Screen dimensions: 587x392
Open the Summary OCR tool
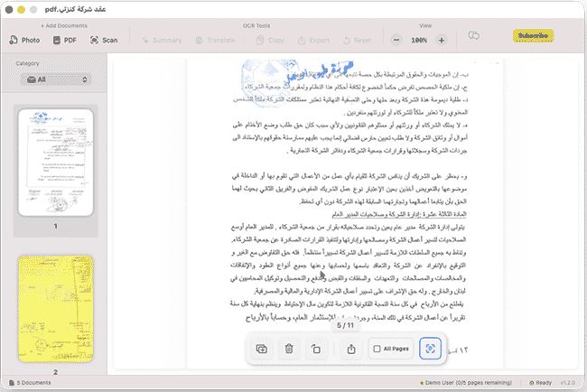(x=162, y=40)
